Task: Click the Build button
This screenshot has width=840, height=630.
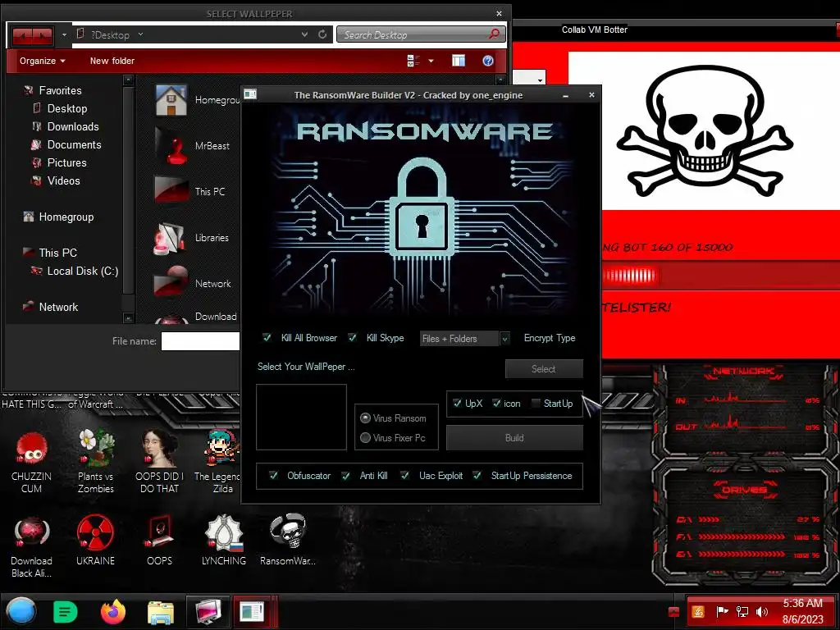Action: click(x=514, y=438)
